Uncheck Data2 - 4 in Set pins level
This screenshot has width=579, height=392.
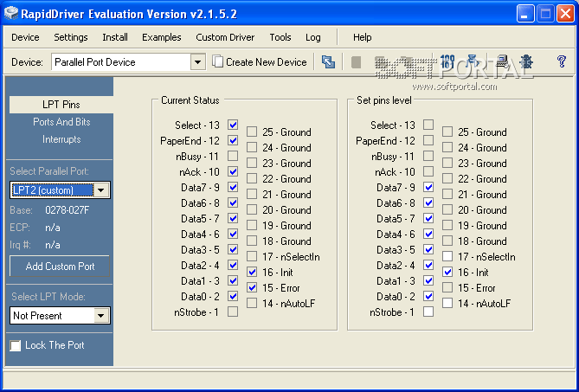[428, 265]
